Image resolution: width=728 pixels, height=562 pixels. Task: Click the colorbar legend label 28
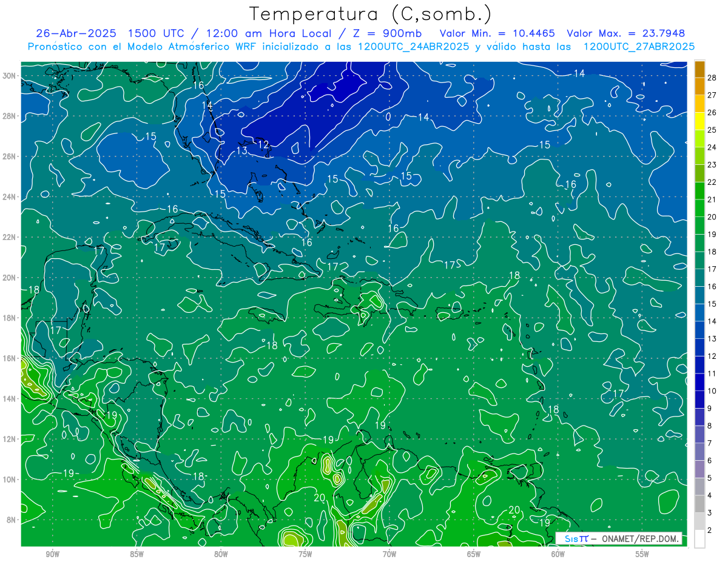(712, 78)
